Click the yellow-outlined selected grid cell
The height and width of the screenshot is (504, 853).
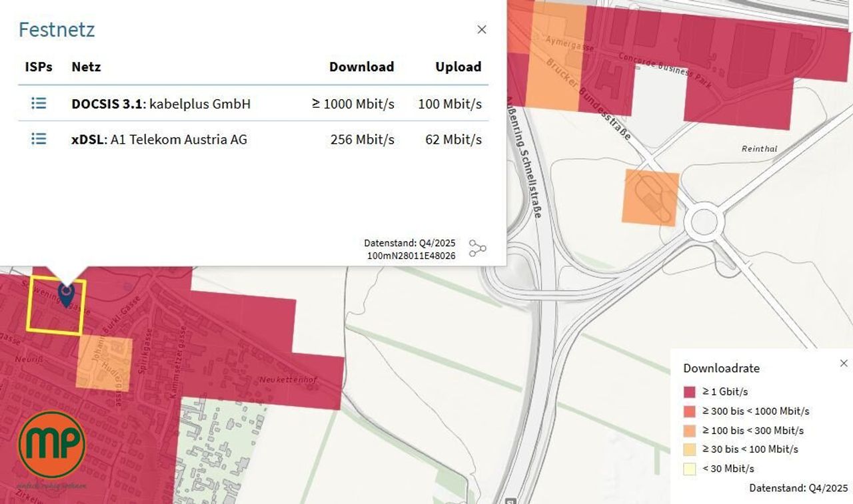56,306
